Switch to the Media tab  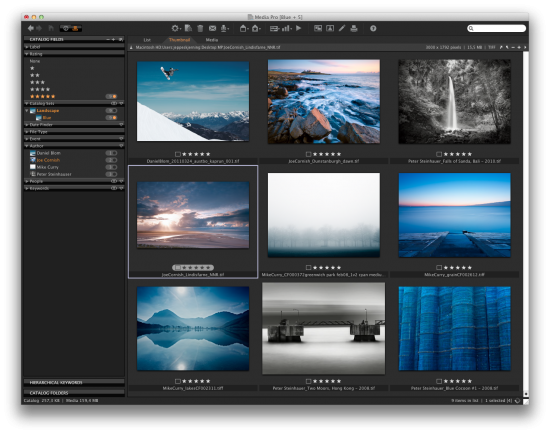click(x=212, y=40)
